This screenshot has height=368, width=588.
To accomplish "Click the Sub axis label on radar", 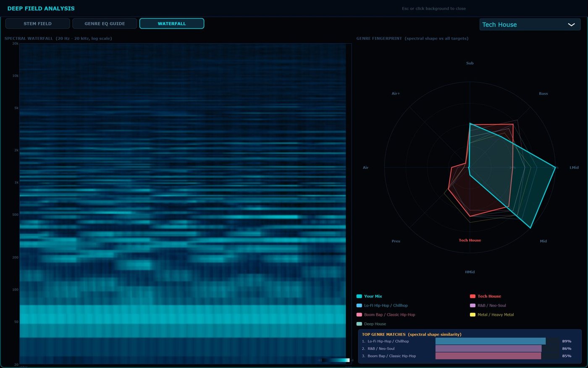I will pyautogui.click(x=470, y=63).
